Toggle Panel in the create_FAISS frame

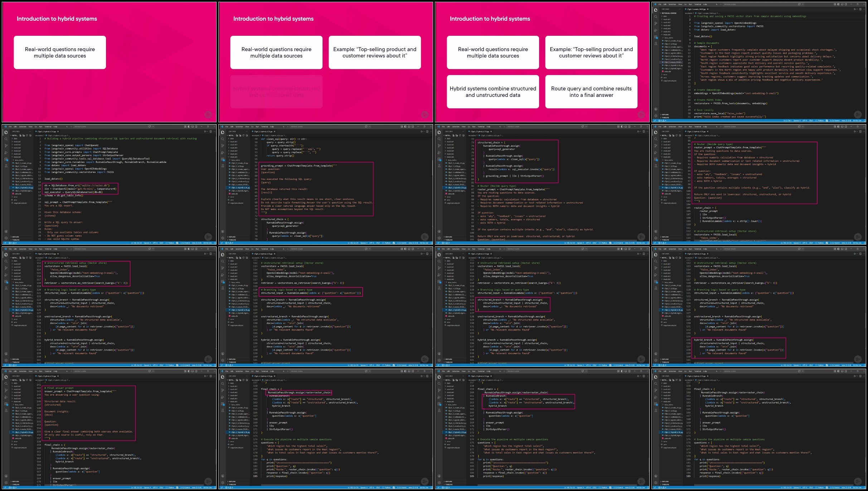[842, 4]
